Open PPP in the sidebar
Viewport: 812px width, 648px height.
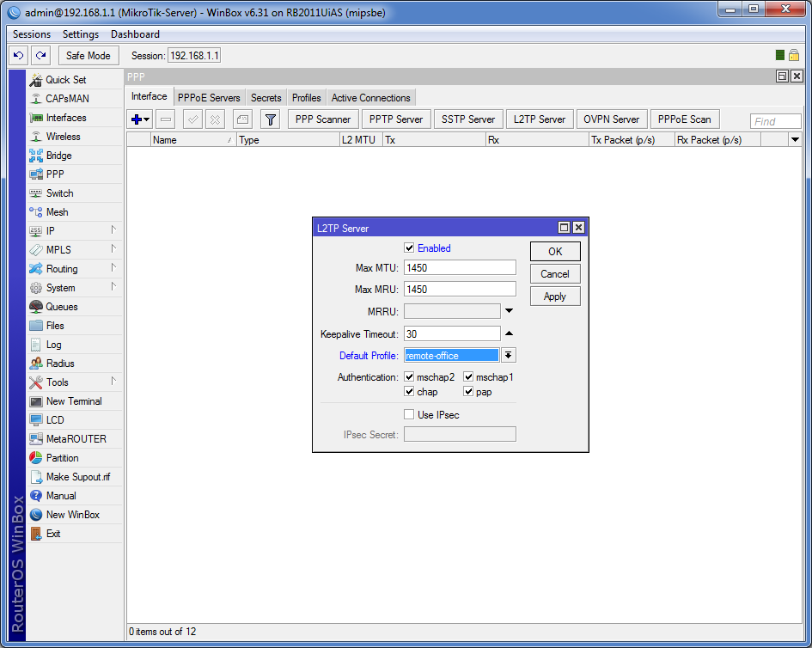click(x=75, y=174)
